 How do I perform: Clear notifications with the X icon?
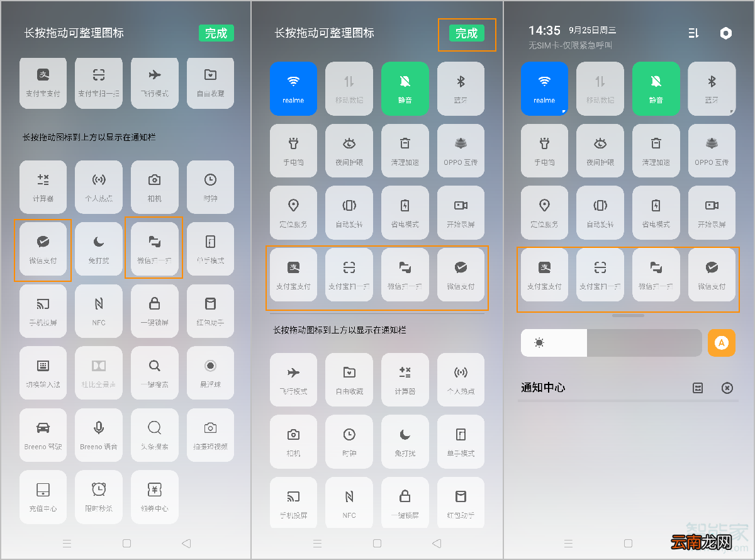pyautogui.click(x=727, y=388)
